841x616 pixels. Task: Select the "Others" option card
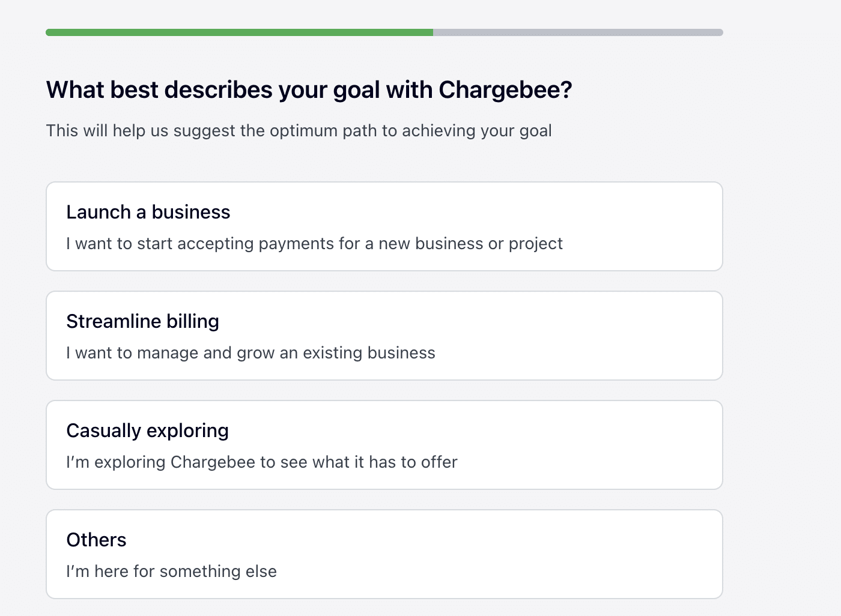click(384, 554)
